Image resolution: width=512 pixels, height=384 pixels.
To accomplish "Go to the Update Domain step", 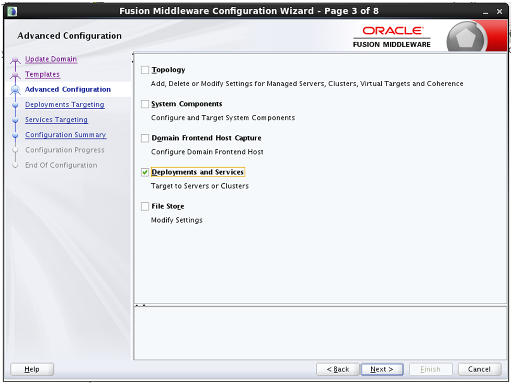I will tap(51, 59).
